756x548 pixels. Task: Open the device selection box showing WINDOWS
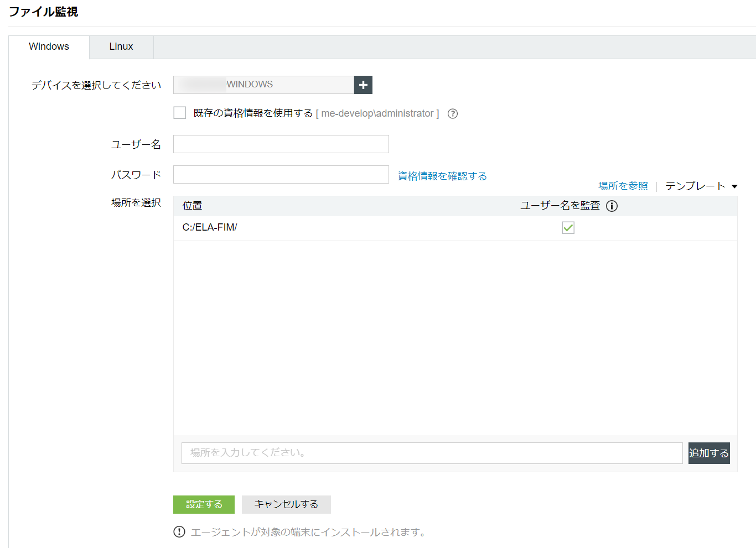pyautogui.click(x=263, y=85)
